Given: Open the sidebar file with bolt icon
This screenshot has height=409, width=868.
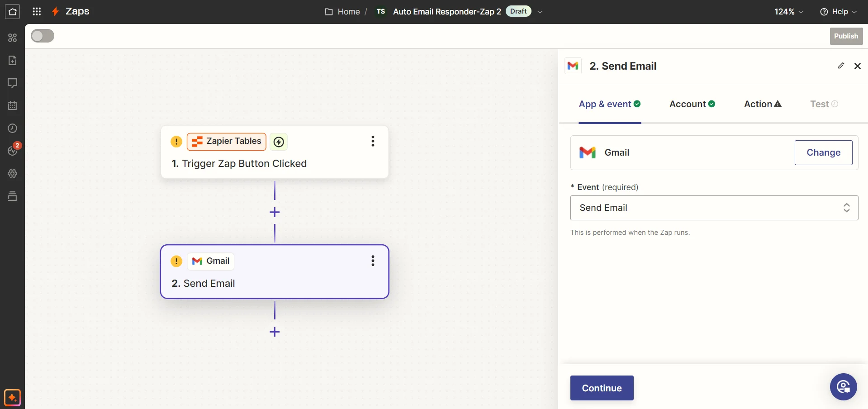Looking at the screenshot, I should (12, 61).
